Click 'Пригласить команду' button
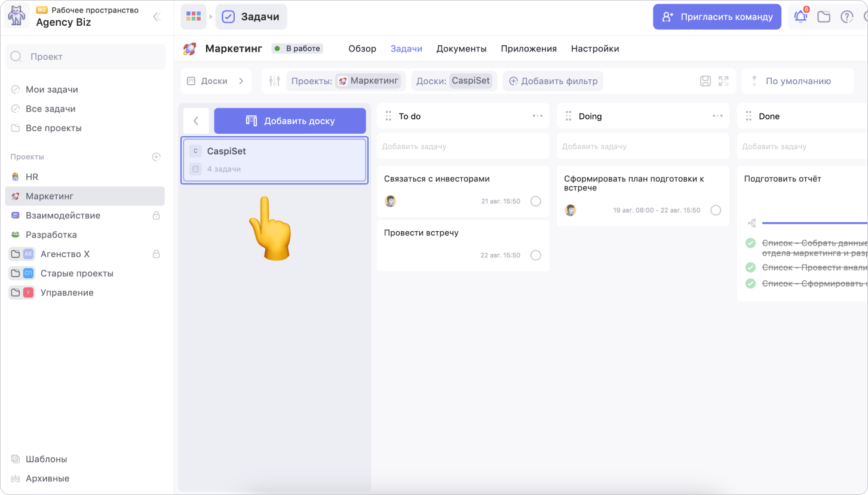The width and height of the screenshot is (868, 495). tap(717, 17)
